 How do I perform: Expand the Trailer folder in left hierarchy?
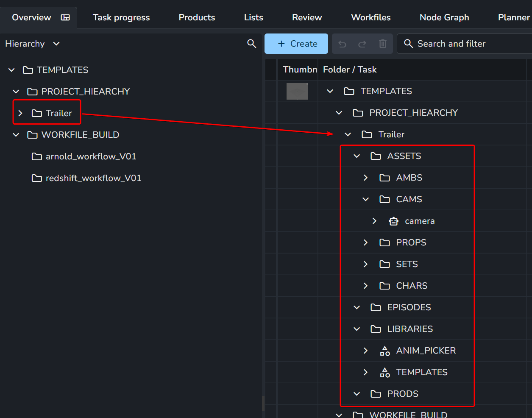tap(20, 113)
